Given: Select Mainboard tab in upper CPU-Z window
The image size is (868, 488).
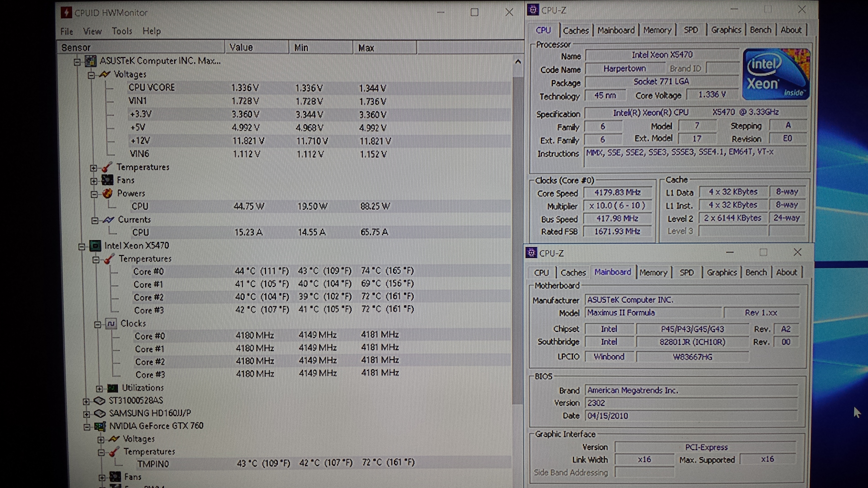Looking at the screenshot, I should (x=616, y=30).
